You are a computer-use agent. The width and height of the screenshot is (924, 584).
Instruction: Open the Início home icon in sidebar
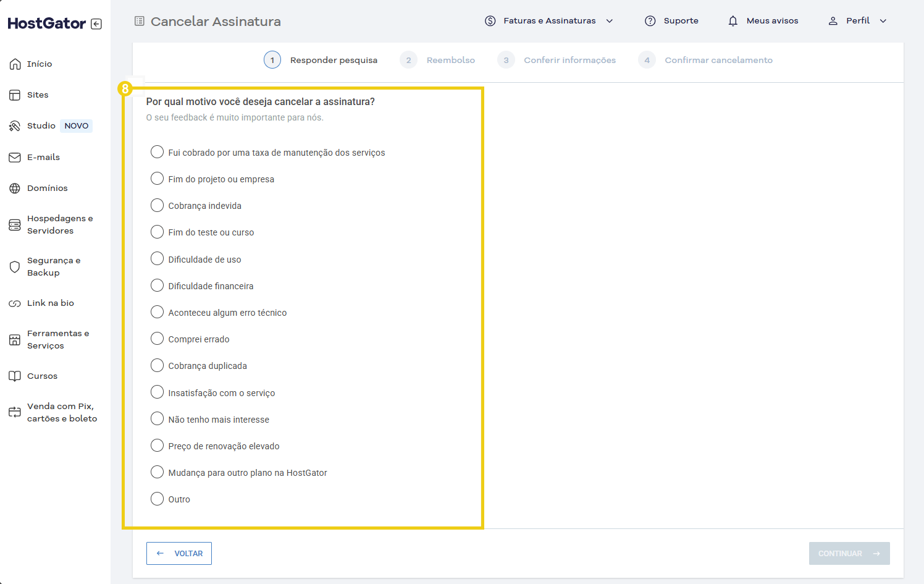tap(14, 64)
